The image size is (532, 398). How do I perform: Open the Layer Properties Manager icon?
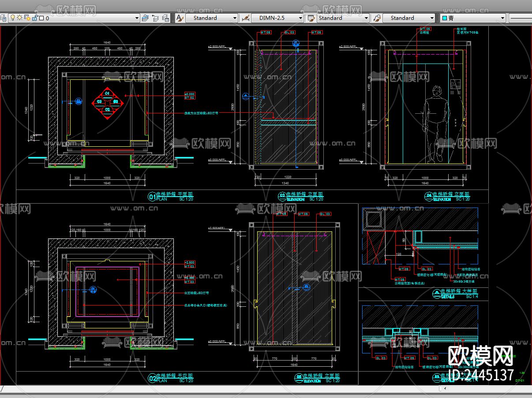4,18
